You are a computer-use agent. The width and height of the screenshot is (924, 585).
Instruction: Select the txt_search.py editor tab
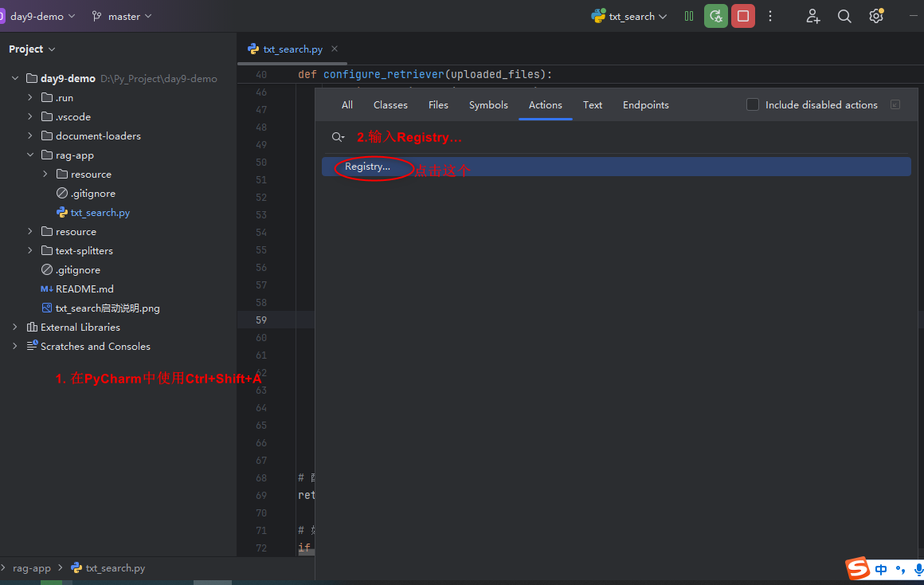point(293,49)
